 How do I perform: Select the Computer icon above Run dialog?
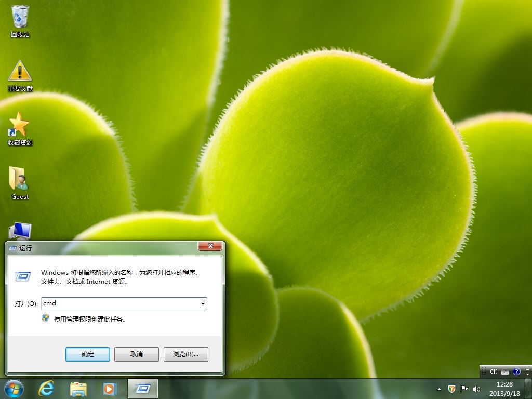pyautogui.click(x=20, y=231)
